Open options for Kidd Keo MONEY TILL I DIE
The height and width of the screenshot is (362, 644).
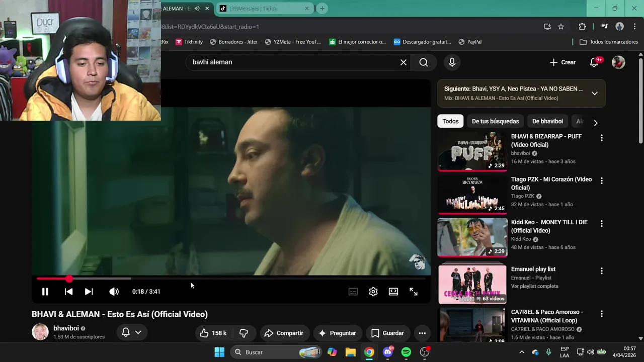[x=601, y=223]
